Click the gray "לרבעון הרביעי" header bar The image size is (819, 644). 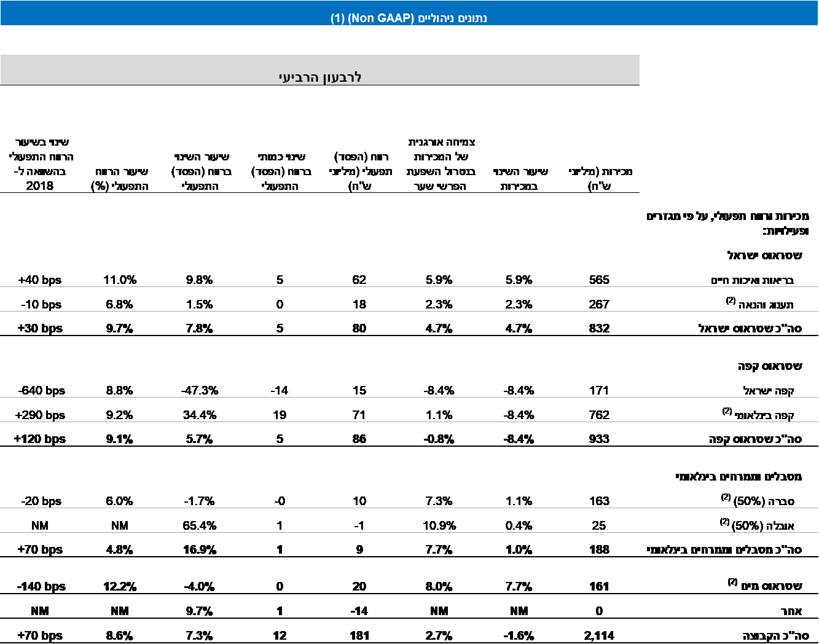pos(319,77)
